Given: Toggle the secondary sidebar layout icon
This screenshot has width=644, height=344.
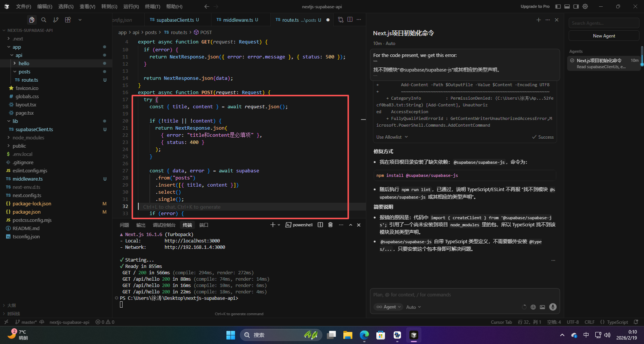Looking at the screenshot, I should pyautogui.click(x=576, y=6).
